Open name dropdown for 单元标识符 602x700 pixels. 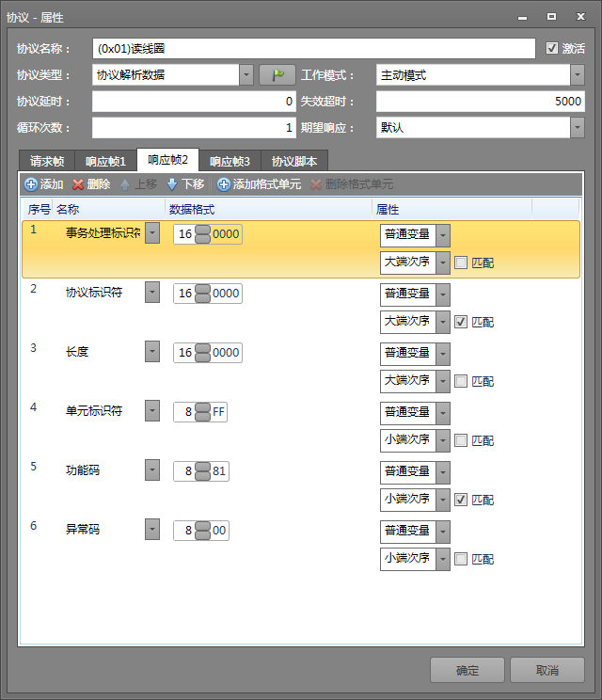tap(152, 411)
